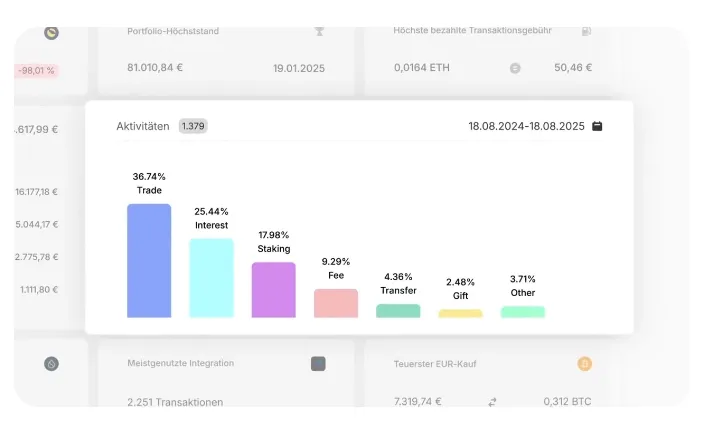The width and height of the screenshot is (714, 427).
Task: Click the Bitcoin icon beside Teuerster EUR-Kauf
Action: point(585,364)
